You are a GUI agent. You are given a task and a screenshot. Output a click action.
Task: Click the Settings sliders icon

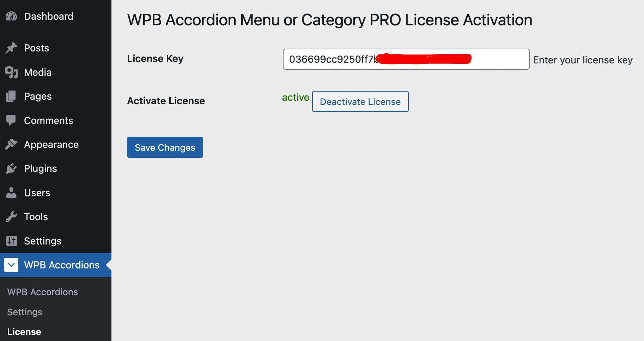click(11, 241)
